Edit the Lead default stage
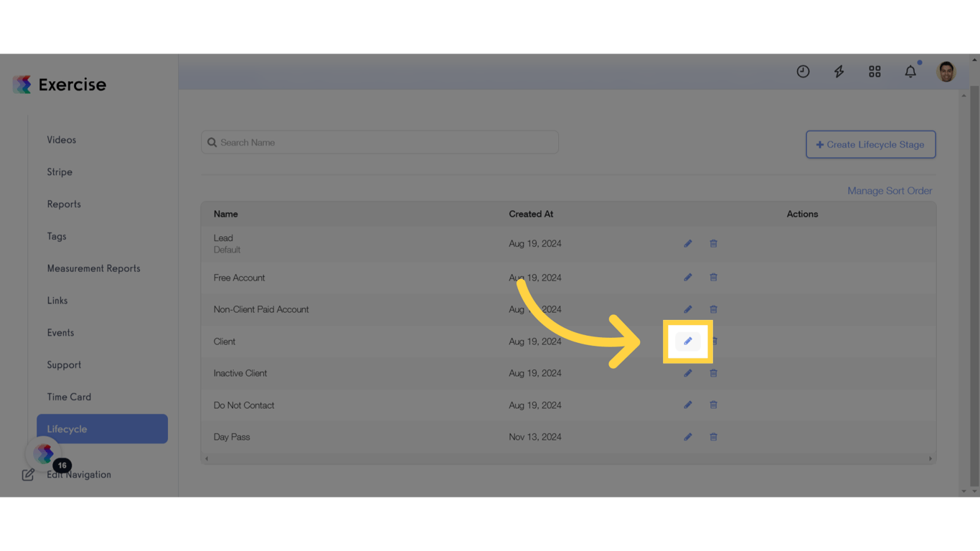 click(x=687, y=243)
